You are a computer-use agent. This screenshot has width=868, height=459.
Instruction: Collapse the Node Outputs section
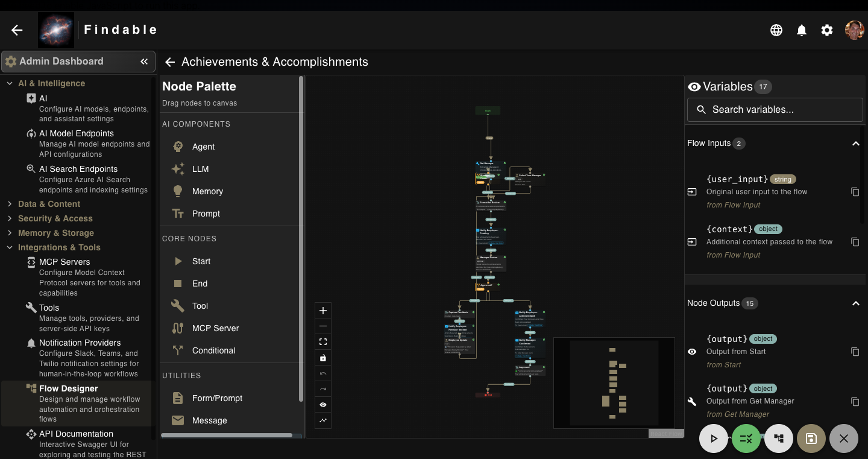point(855,303)
